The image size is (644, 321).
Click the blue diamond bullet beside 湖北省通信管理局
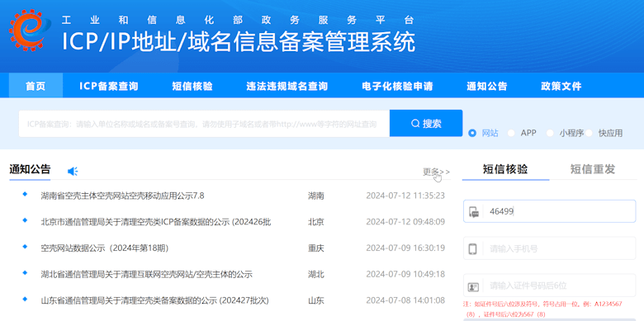[25, 272]
